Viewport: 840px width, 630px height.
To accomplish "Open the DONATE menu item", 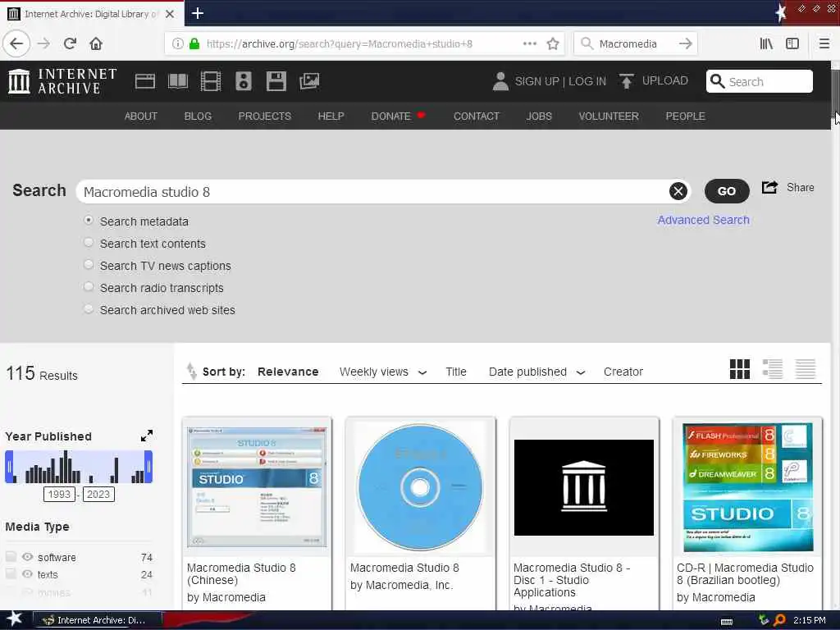I will (x=391, y=116).
